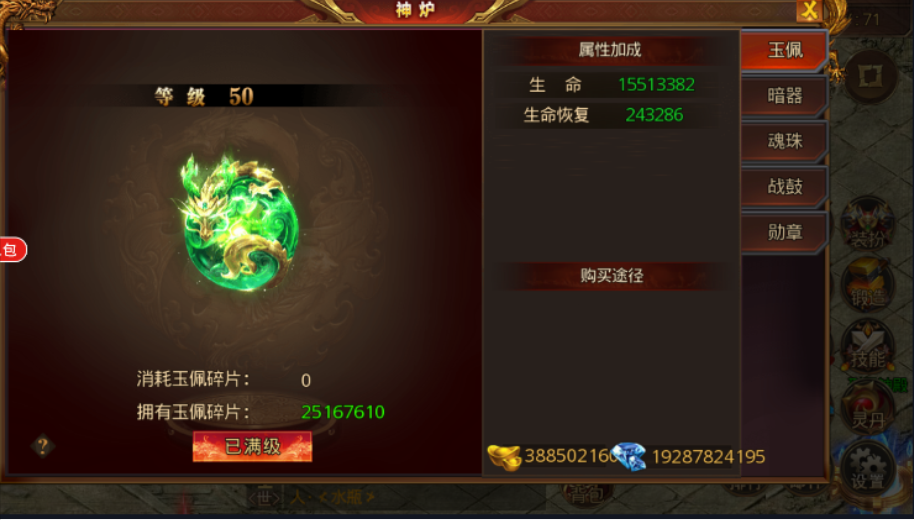
Task: Open the 战鼓 tab
Action: 783,187
